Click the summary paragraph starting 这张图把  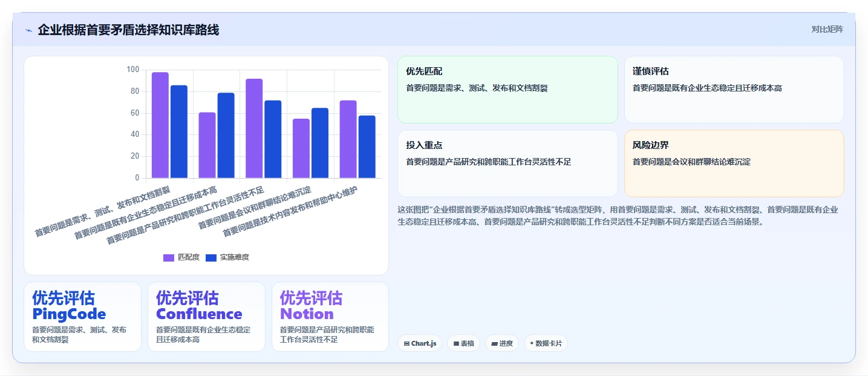tap(618, 216)
